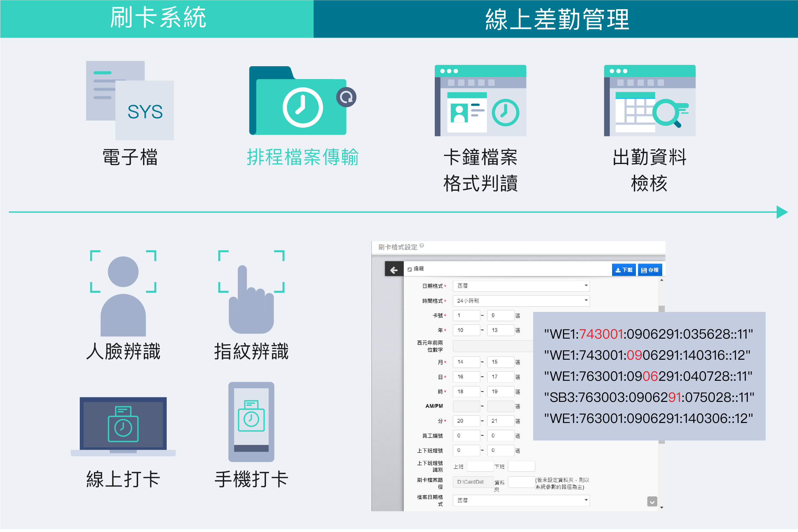Click the attendance data check icon
798x532 pixels.
[649, 101]
